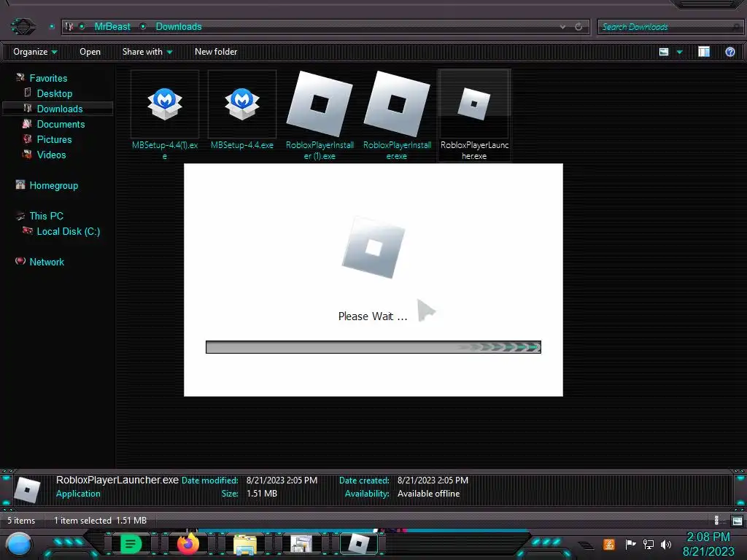The height and width of the screenshot is (560, 747).
Task: Expand the view options dropdown arrow
Action: coord(679,52)
